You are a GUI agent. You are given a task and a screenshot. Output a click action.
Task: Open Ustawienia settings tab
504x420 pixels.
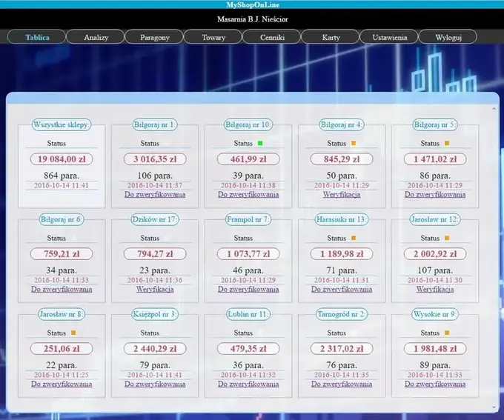point(390,37)
